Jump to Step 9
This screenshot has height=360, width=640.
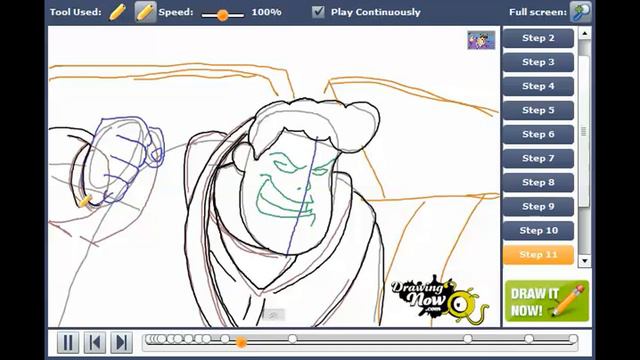click(x=538, y=207)
